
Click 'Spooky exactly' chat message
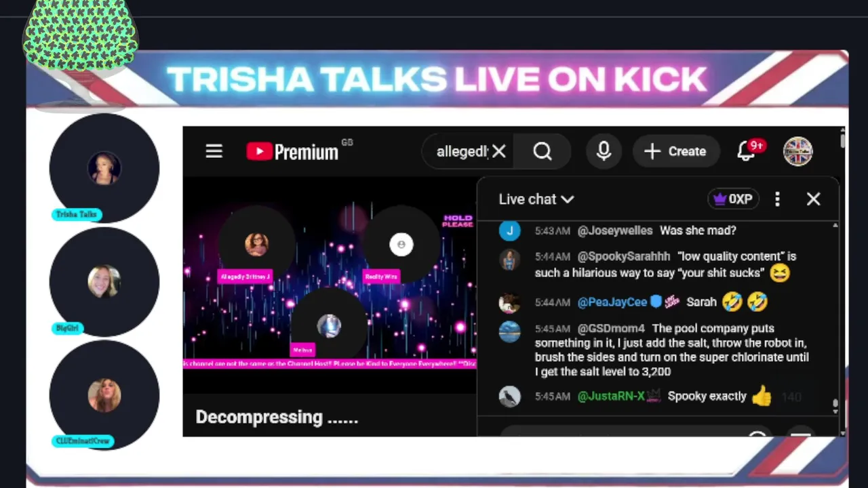707,396
